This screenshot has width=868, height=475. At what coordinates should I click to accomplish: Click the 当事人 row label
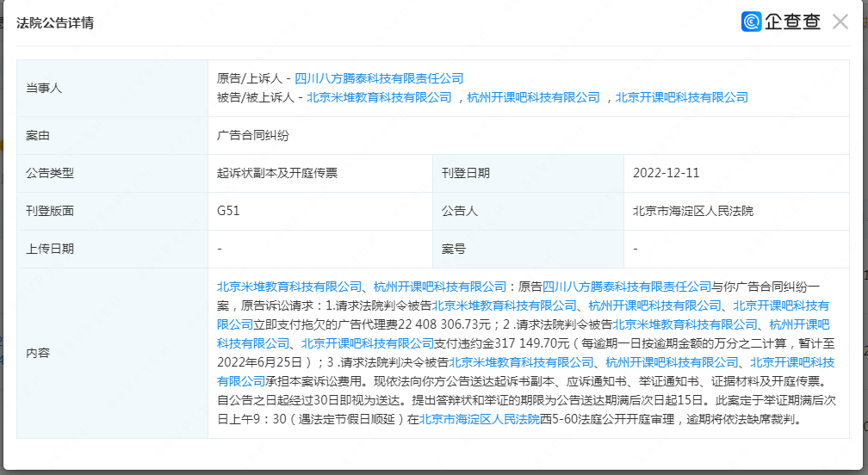tap(44, 88)
